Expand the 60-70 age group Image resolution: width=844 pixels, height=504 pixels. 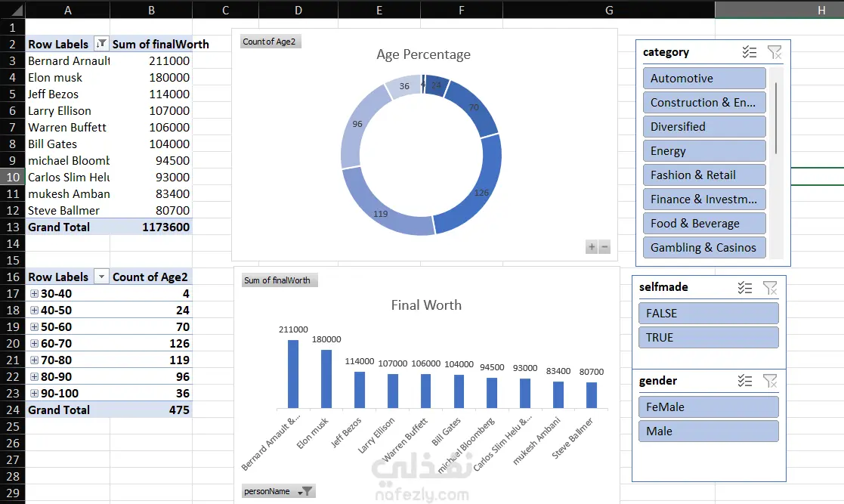[x=35, y=344]
